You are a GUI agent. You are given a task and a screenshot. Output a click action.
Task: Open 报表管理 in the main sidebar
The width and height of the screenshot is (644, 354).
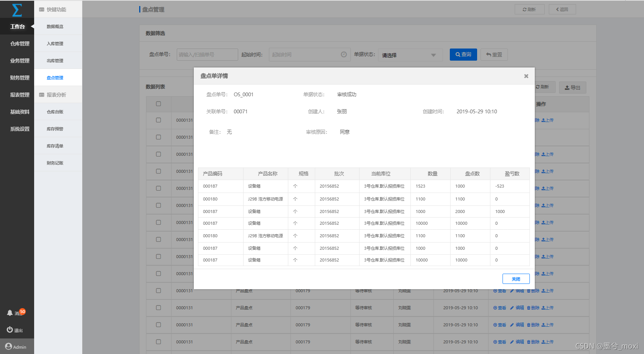(20, 95)
